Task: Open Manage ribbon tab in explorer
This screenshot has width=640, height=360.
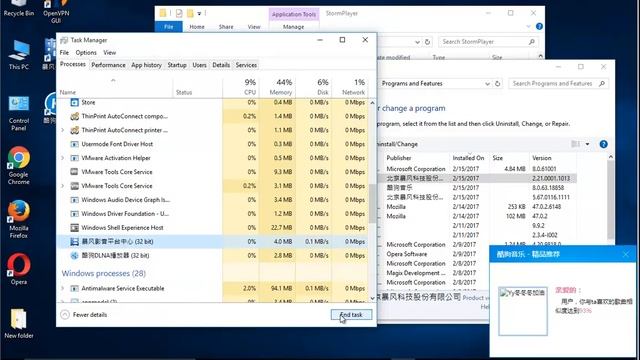Action: [293, 27]
